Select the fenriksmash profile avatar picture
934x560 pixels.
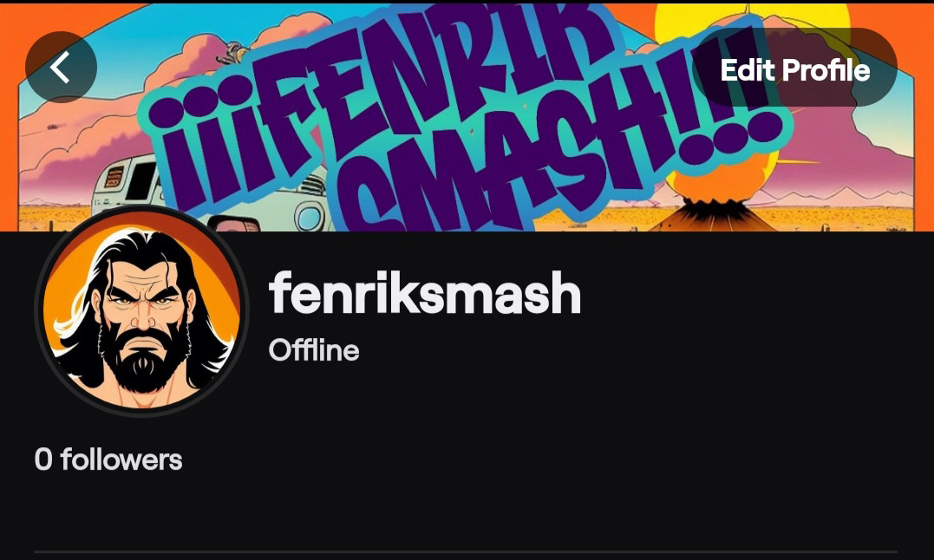pos(141,310)
